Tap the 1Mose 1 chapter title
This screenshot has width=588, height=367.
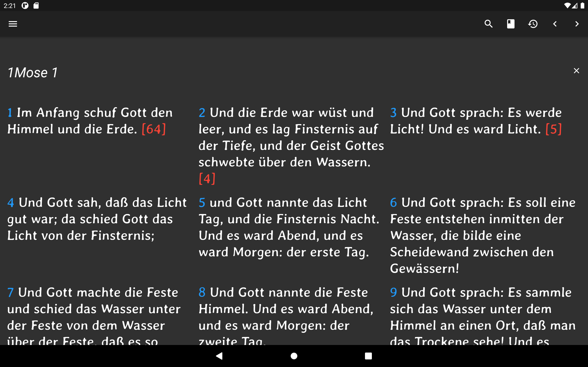pos(33,72)
